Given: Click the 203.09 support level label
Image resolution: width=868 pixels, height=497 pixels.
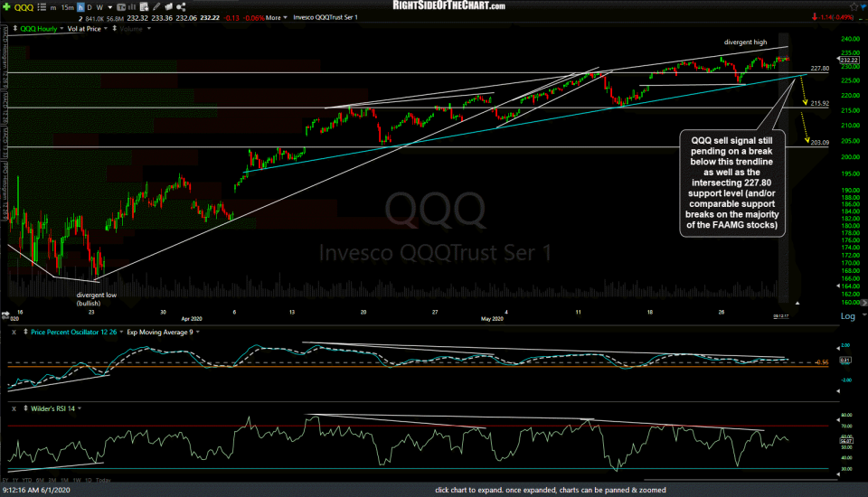Looking at the screenshot, I should pyautogui.click(x=820, y=143).
